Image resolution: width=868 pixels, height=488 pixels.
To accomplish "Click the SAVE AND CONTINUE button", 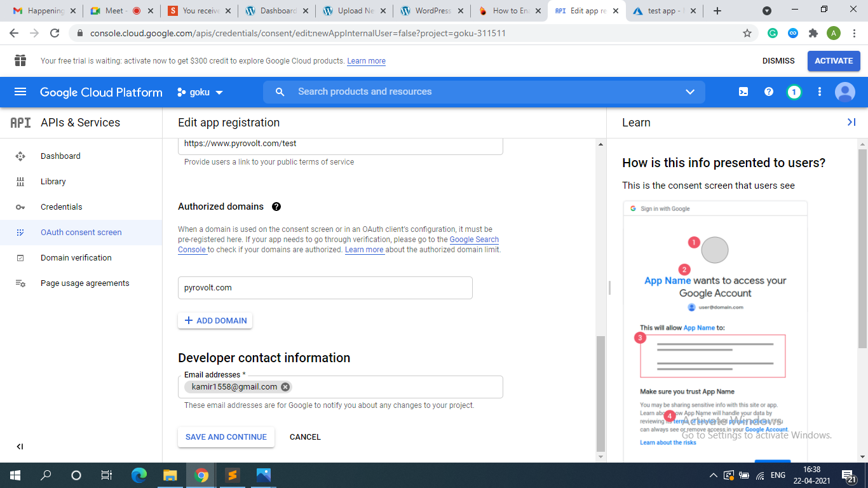I will [x=226, y=437].
